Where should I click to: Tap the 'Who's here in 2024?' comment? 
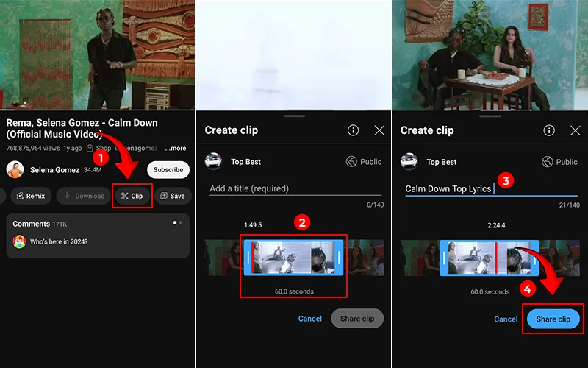click(59, 242)
